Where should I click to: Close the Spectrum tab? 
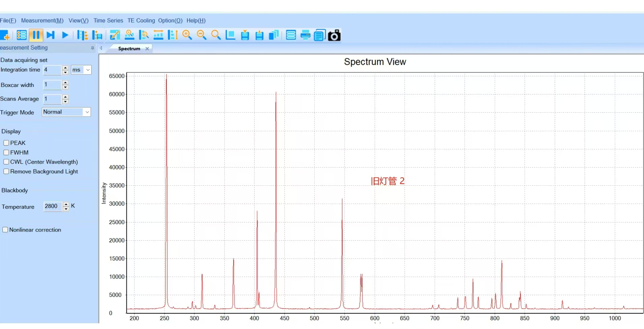(x=147, y=49)
